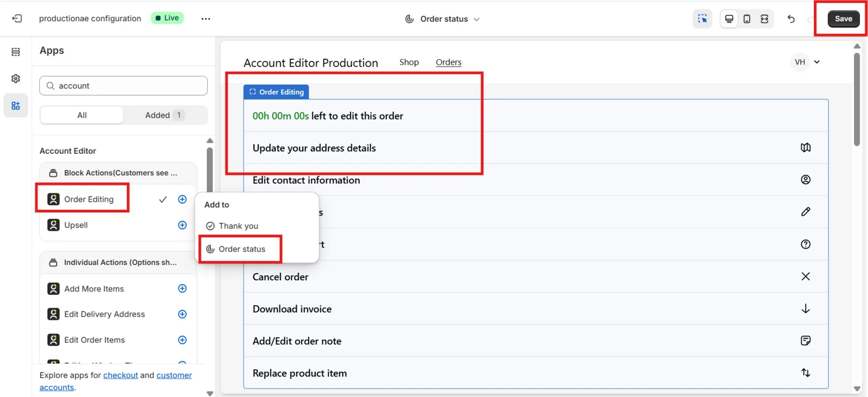Click plus icon next to Edit Delivery Address
Screen dimensions: 868x397
pos(182,314)
